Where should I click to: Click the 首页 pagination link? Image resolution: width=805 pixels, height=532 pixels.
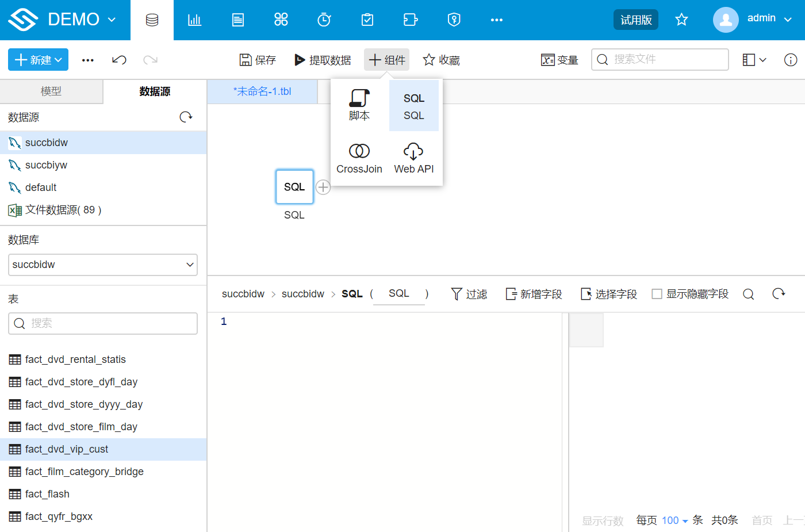[762, 520]
